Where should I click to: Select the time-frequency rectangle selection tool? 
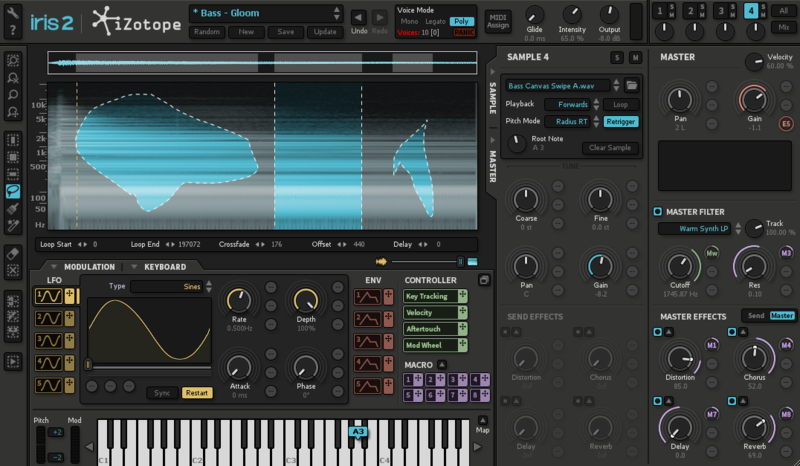(13, 157)
